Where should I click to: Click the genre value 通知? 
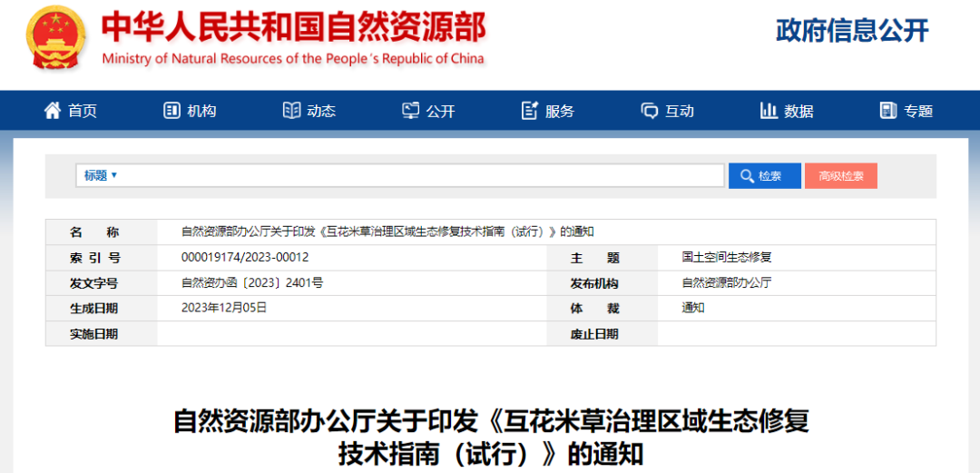[693, 308]
